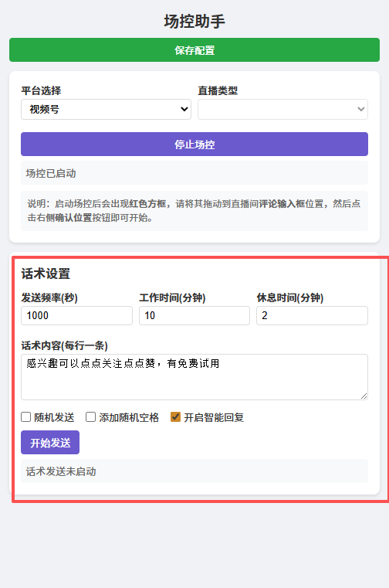The image size is (389, 588).
Task: Focus the 发送频率(秒) input field
Action: pyautogui.click(x=76, y=315)
